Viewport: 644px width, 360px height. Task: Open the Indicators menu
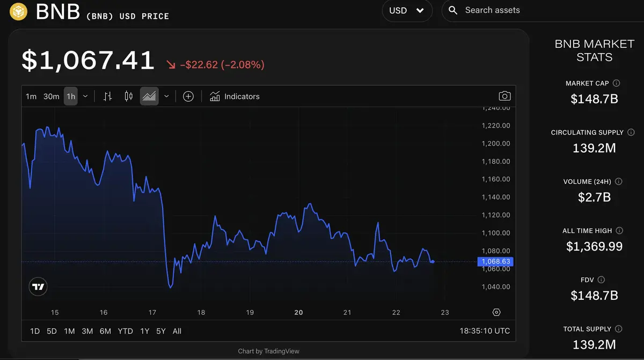235,97
